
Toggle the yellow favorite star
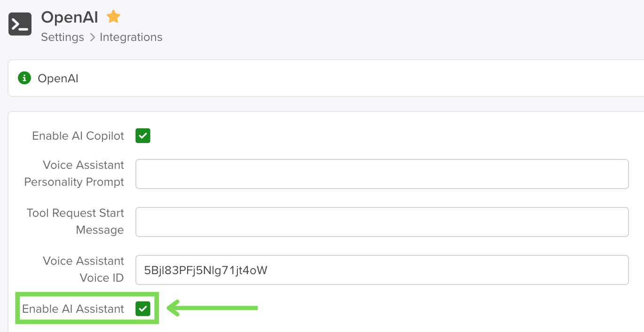[113, 17]
